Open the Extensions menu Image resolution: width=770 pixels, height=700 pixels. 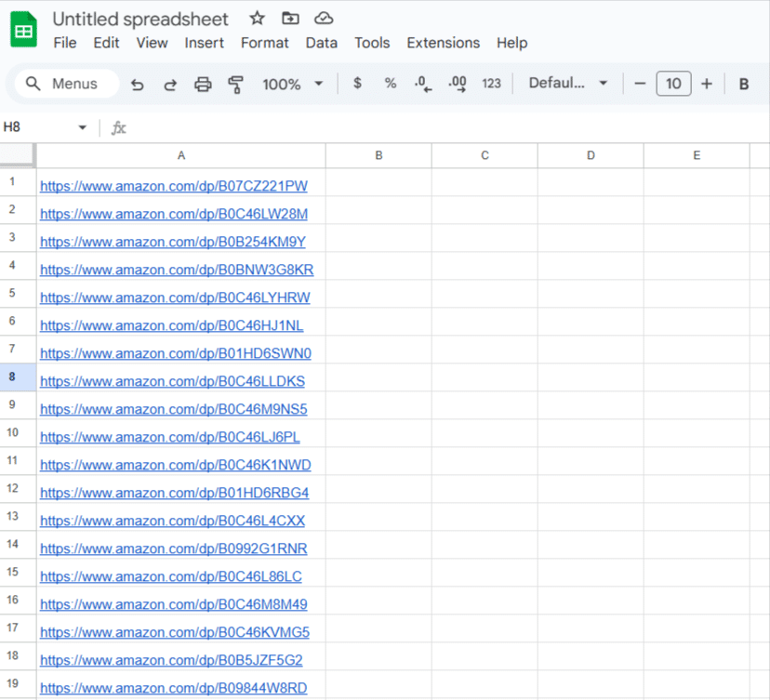[443, 43]
